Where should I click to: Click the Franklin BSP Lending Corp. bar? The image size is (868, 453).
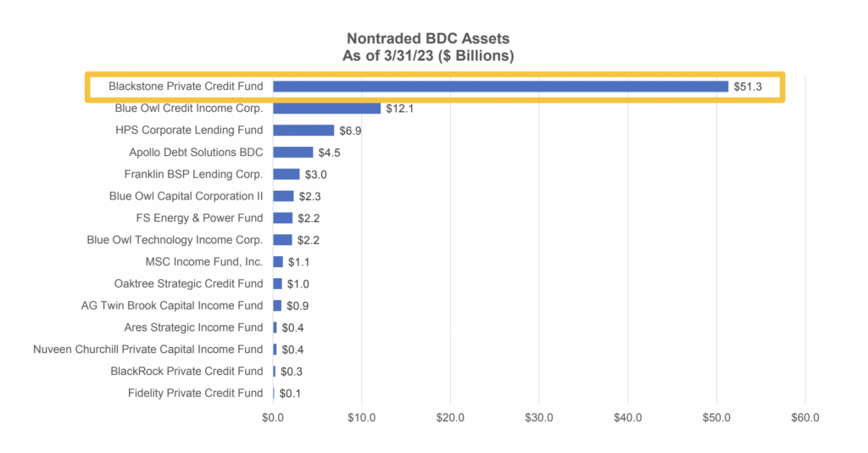pyautogui.click(x=287, y=175)
